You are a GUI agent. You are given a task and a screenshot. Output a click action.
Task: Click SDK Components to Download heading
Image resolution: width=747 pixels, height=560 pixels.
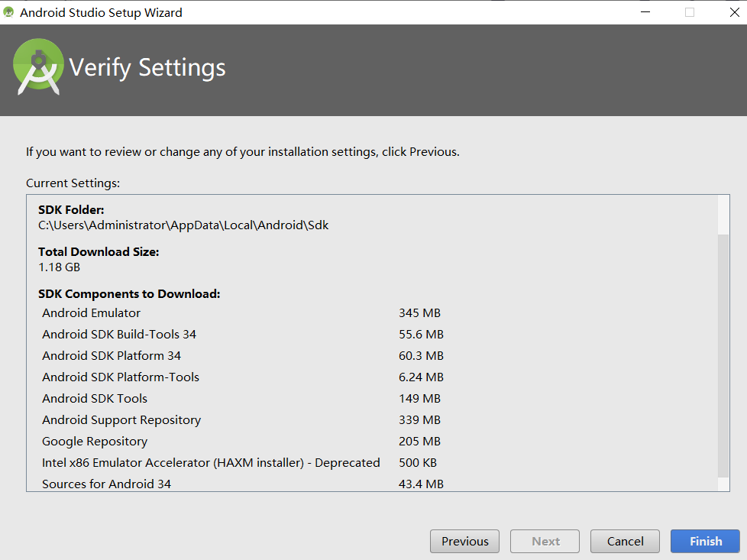point(129,293)
